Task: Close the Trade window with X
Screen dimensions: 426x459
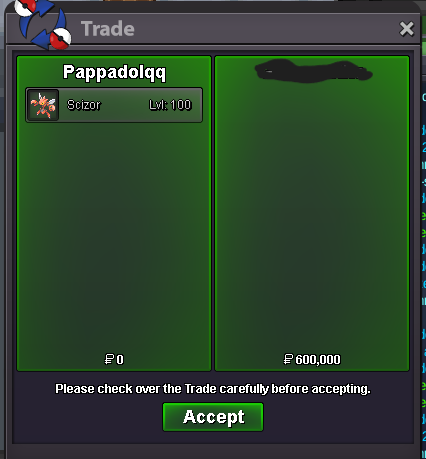Action: pyautogui.click(x=407, y=29)
